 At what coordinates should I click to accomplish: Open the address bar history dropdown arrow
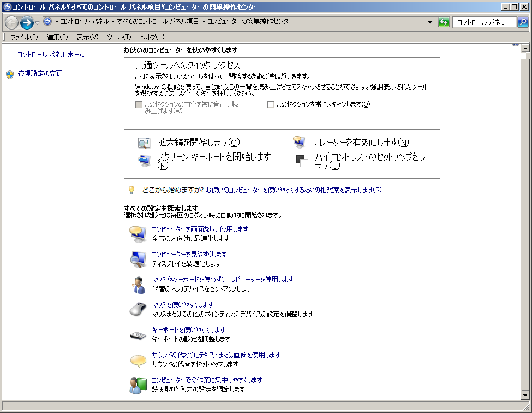[431, 22]
